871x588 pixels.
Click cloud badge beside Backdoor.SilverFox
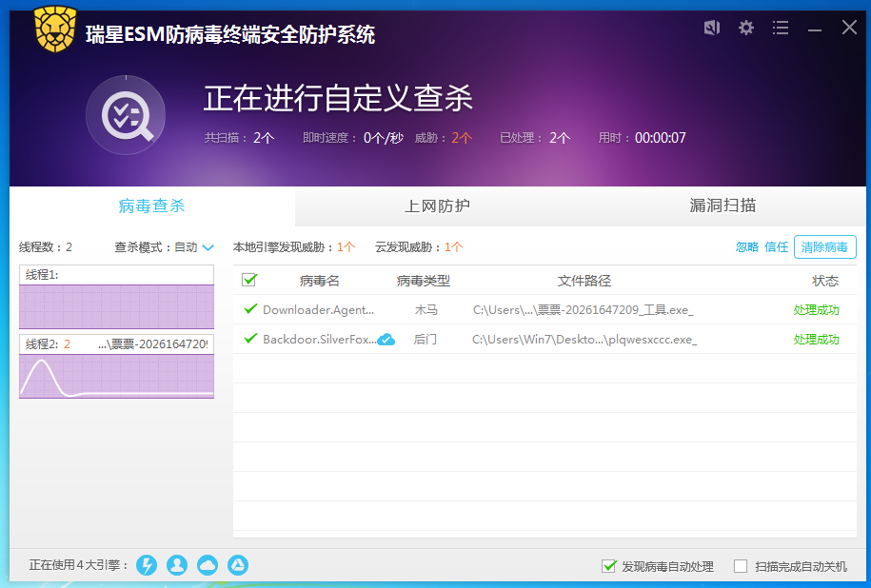point(386,340)
